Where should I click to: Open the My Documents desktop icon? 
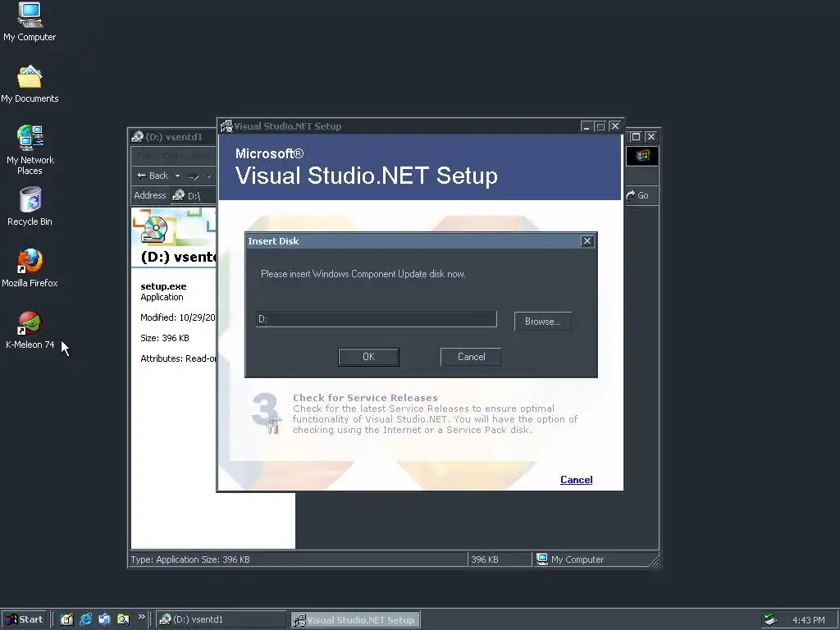click(x=30, y=84)
